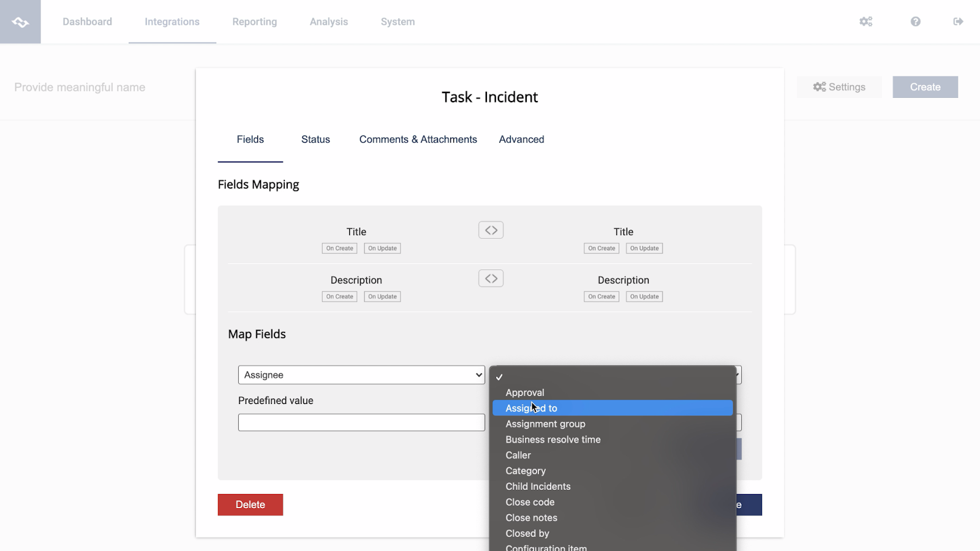
Task: Click the Predefined value input field
Action: 361,422
